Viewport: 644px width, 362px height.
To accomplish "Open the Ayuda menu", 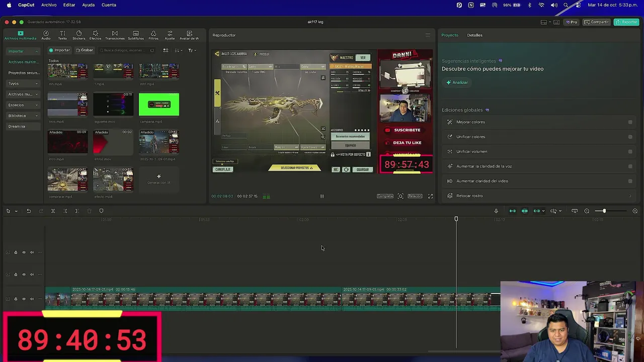I will [88, 5].
